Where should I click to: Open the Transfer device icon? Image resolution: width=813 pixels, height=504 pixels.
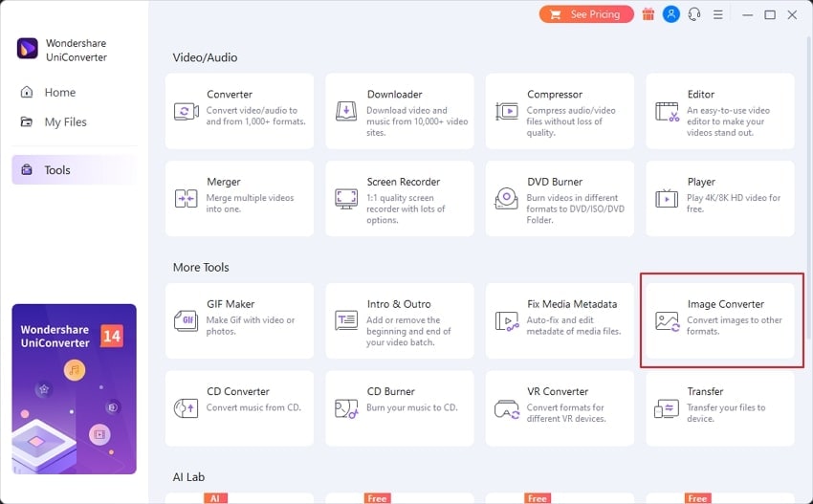click(667, 408)
